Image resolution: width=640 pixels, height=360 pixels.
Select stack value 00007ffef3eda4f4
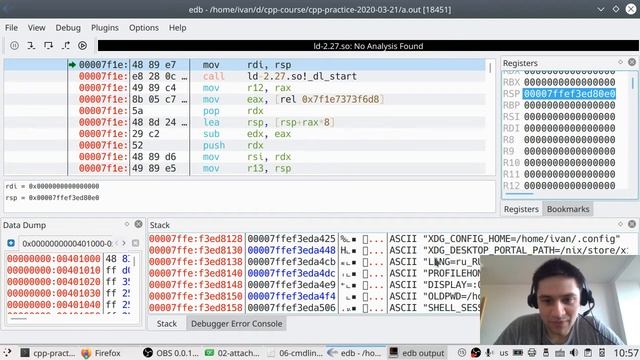[291, 296]
